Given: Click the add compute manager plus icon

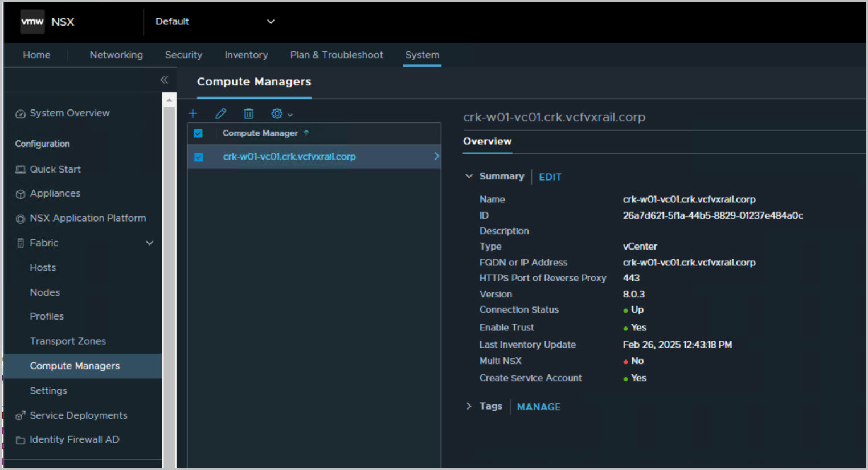Looking at the screenshot, I should [193, 114].
